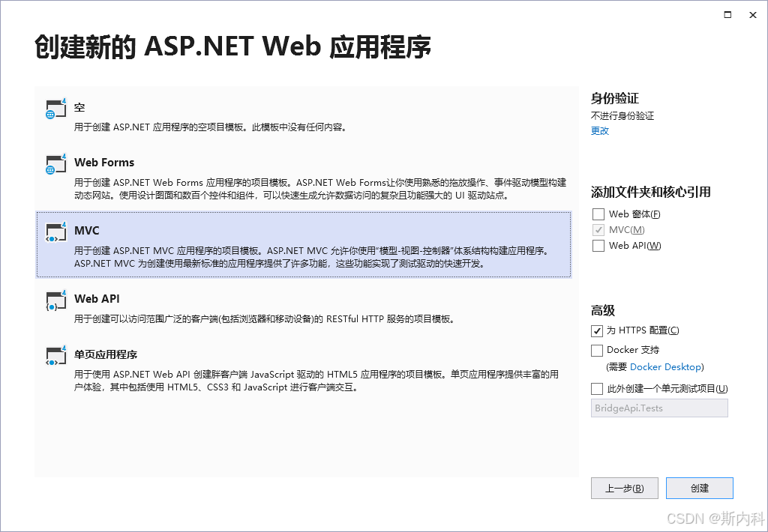Choose the Web API template description

coord(264,319)
